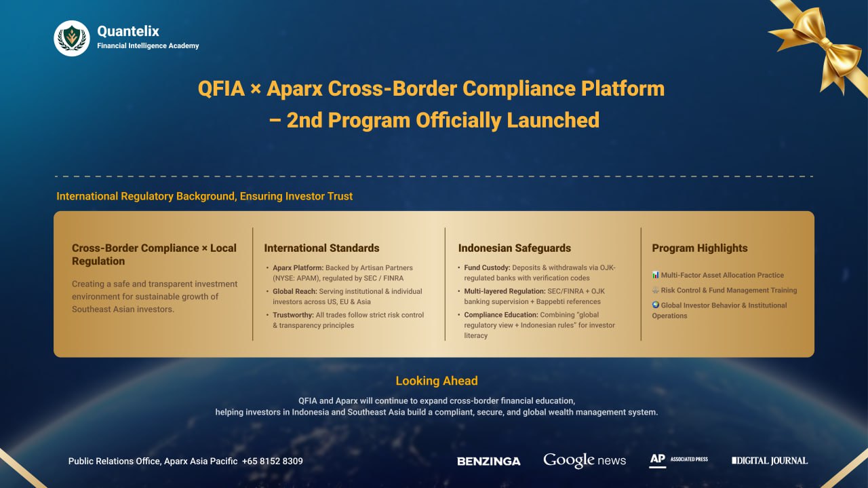Select the line '– 2nd Program Officially Launched'
The width and height of the screenshot is (868, 488).
click(x=434, y=120)
